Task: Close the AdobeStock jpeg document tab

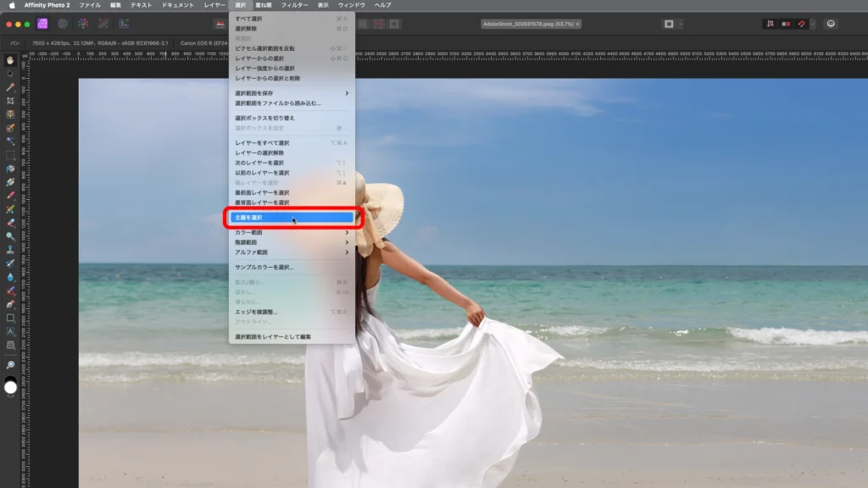Action: pyautogui.click(x=578, y=24)
